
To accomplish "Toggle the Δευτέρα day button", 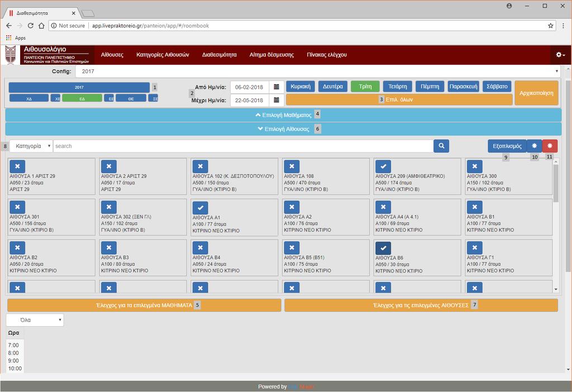I will coord(333,87).
